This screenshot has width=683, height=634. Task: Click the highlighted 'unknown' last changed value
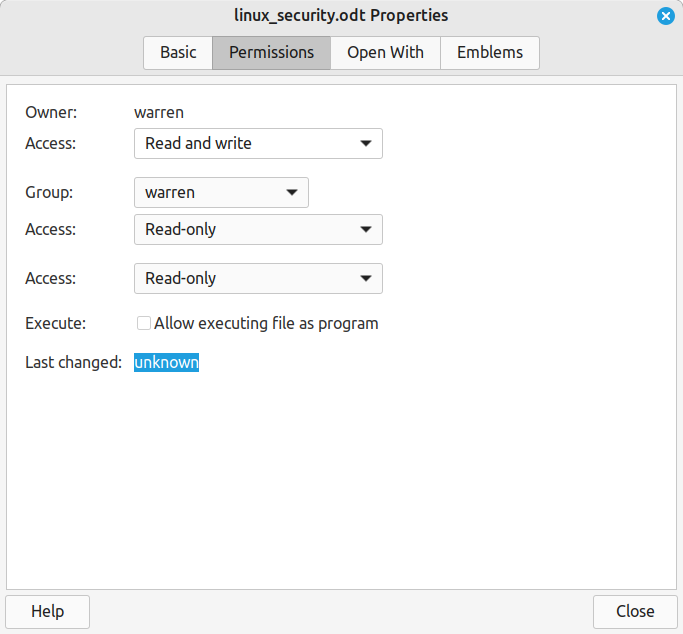point(167,362)
